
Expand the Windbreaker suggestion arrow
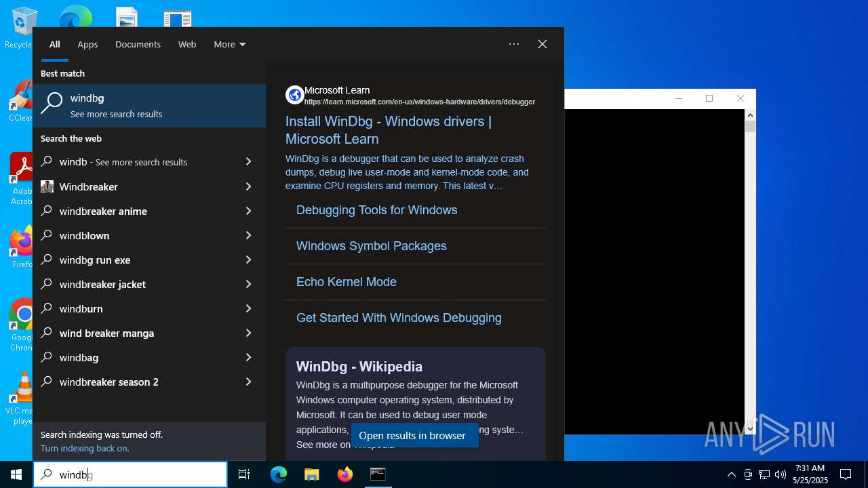coord(248,186)
